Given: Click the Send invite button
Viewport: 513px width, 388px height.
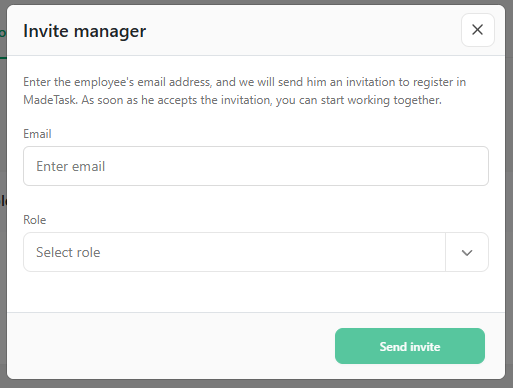Looking at the screenshot, I should coord(410,346).
